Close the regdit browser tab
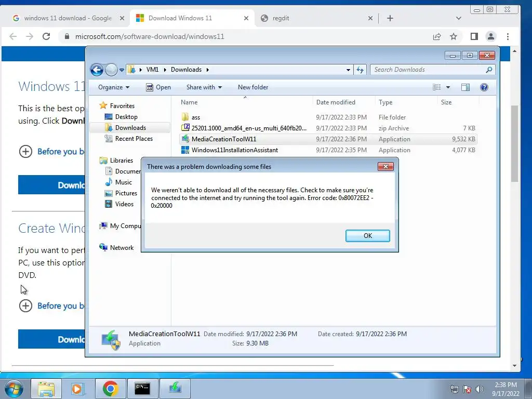The height and width of the screenshot is (399, 532). coord(370,18)
